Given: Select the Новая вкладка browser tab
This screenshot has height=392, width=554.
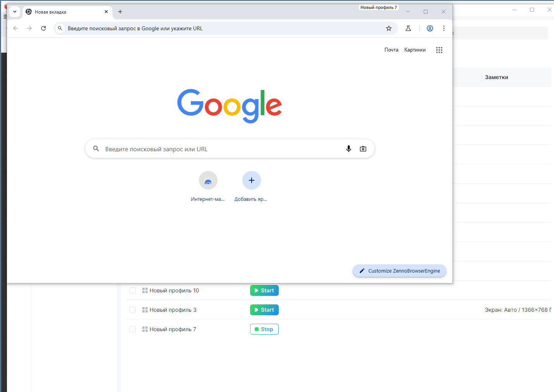Looking at the screenshot, I should coord(67,12).
